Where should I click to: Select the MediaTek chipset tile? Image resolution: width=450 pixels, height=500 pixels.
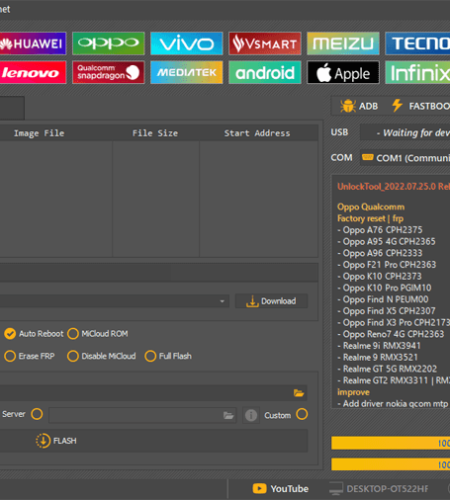tap(187, 72)
